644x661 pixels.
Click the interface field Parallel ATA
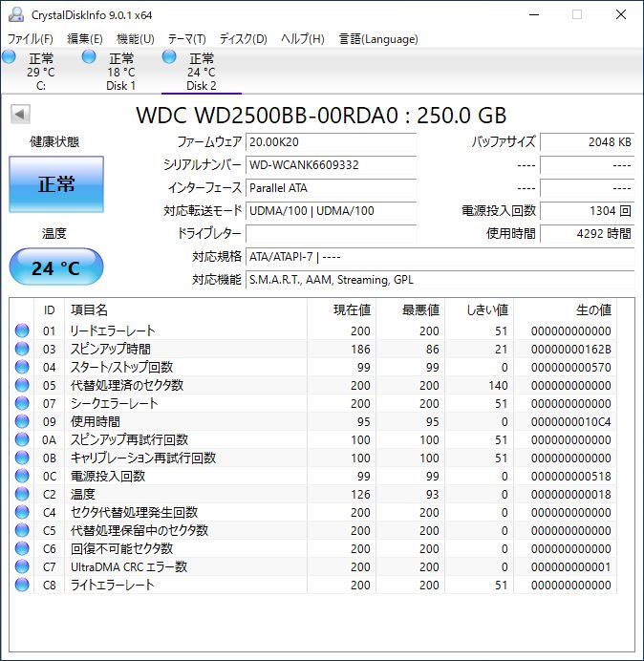coord(331,188)
